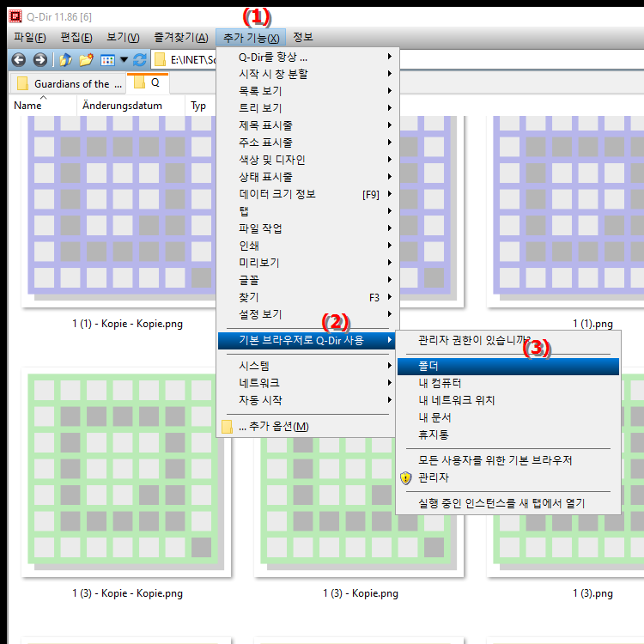Expand the 색상 및 디자인 submenu
644x644 pixels.
[x=307, y=160]
